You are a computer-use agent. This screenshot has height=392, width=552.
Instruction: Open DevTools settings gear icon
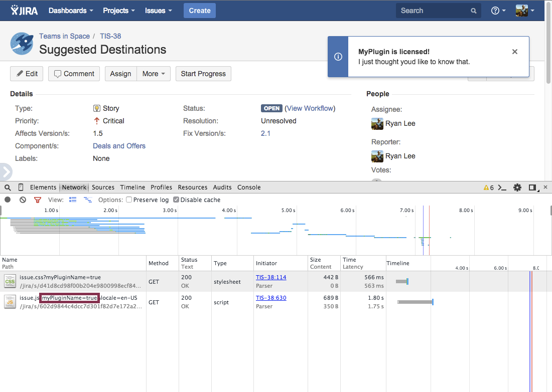pos(517,187)
